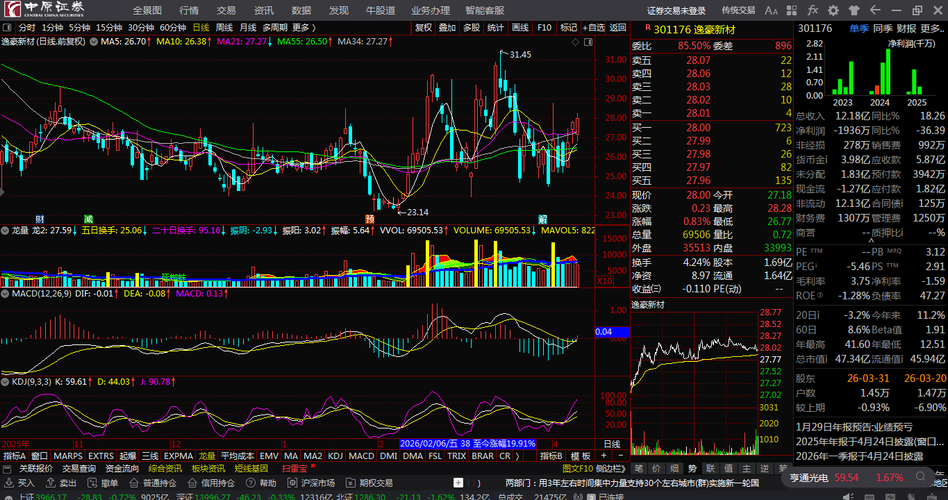Screen dimensions: 948x500
Task: Click the 买入 buy icon button
Action: pos(20,483)
